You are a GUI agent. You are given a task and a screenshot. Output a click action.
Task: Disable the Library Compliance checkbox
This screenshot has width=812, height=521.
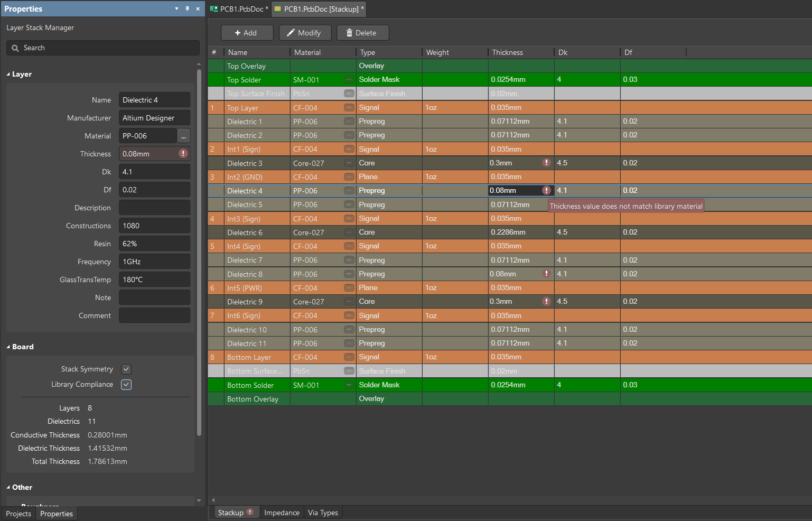pos(126,384)
